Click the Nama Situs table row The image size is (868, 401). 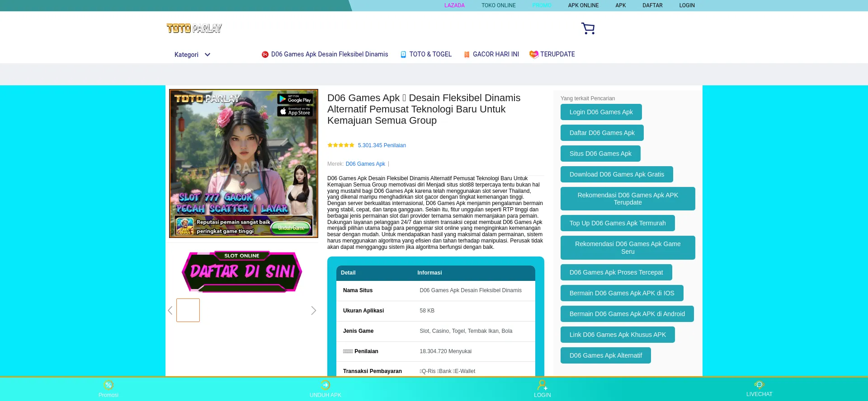[x=436, y=290]
